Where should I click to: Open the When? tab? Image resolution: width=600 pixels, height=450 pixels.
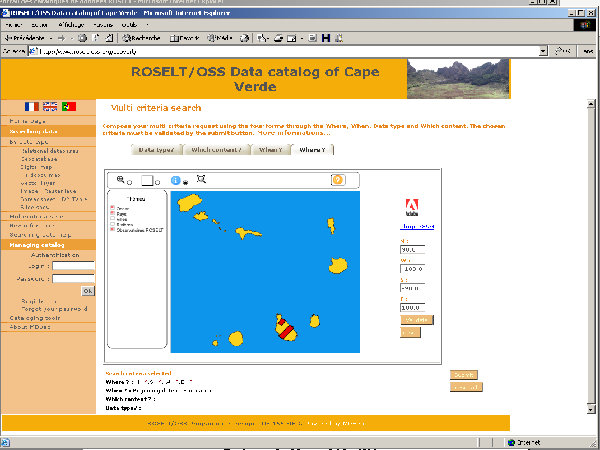coord(270,150)
